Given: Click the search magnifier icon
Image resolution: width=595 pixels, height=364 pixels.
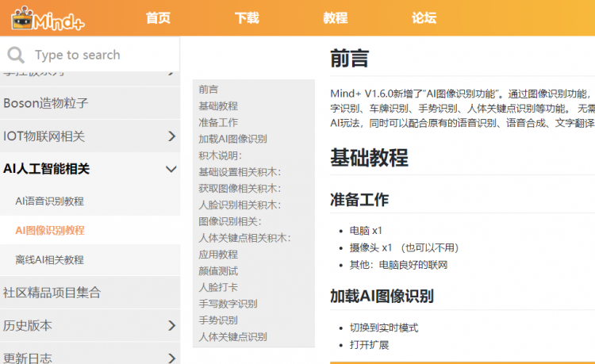Looking at the screenshot, I should (16, 55).
